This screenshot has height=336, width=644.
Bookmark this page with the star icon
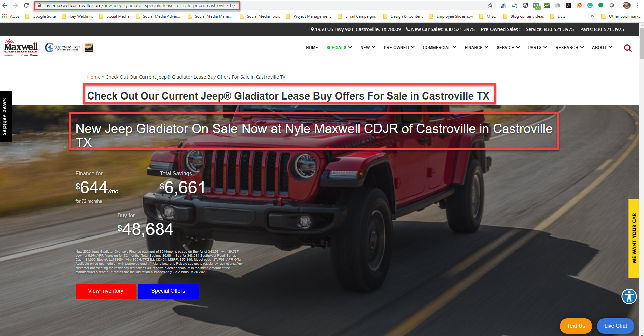[490, 5]
